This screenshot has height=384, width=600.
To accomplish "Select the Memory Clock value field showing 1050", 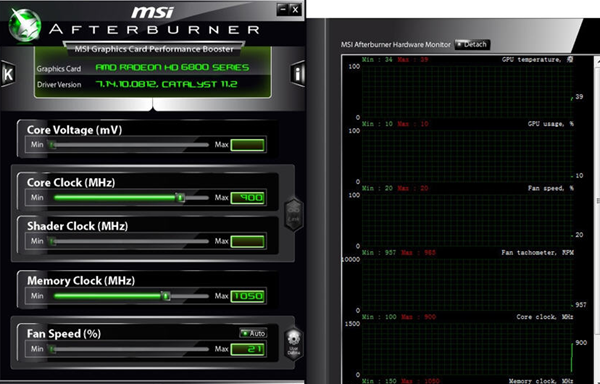I will click(248, 296).
